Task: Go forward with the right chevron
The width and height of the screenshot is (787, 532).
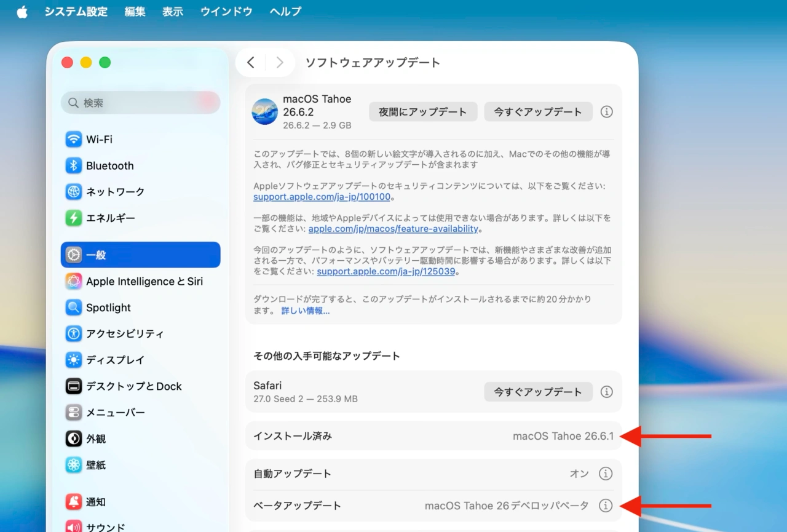Action: pyautogui.click(x=280, y=62)
